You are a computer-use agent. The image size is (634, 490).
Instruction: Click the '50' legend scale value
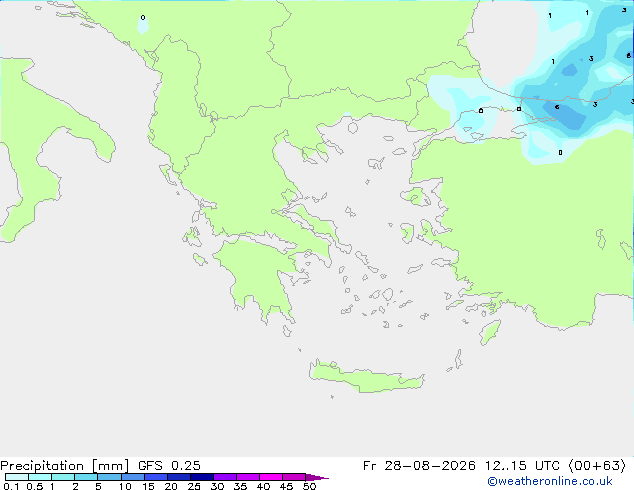click(x=309, y=486)
